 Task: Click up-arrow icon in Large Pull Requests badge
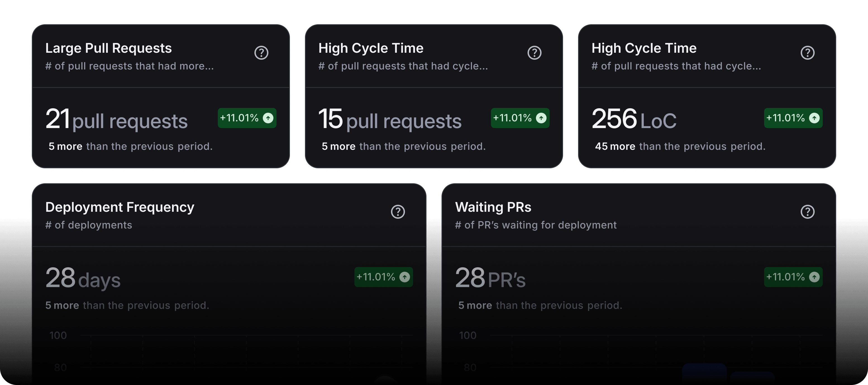point(268,118)
